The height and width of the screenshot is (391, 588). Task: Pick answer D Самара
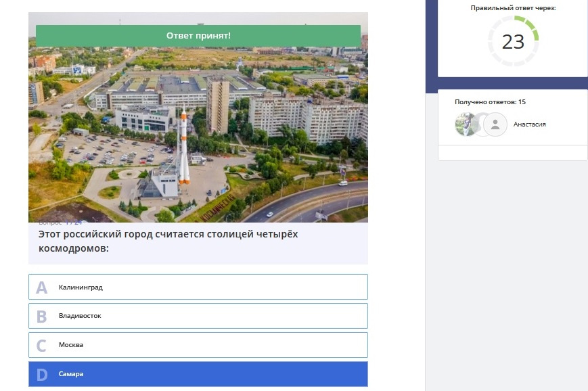pyautogui.click(x=198, y=374)
